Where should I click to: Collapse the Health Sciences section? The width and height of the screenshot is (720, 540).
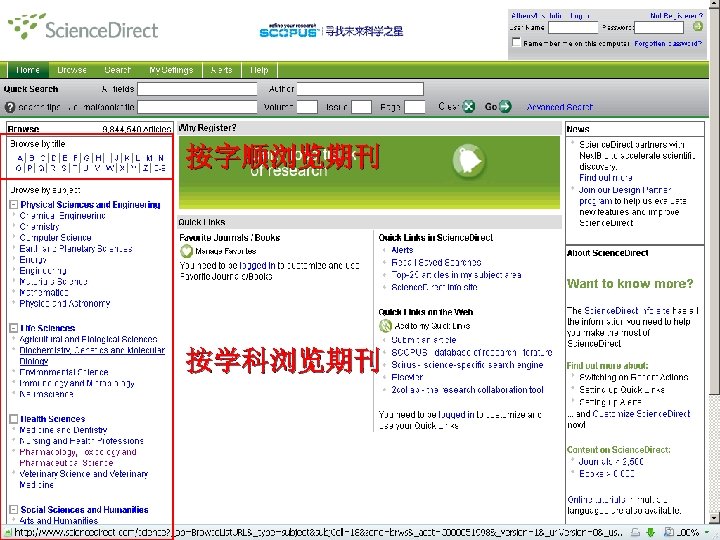(14, 419)
